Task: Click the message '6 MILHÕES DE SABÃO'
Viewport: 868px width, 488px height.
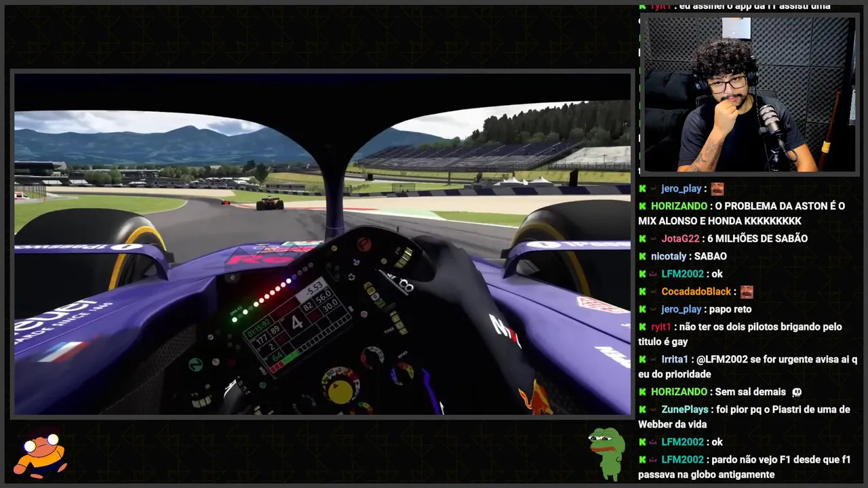Action: (x=757, y=239)
